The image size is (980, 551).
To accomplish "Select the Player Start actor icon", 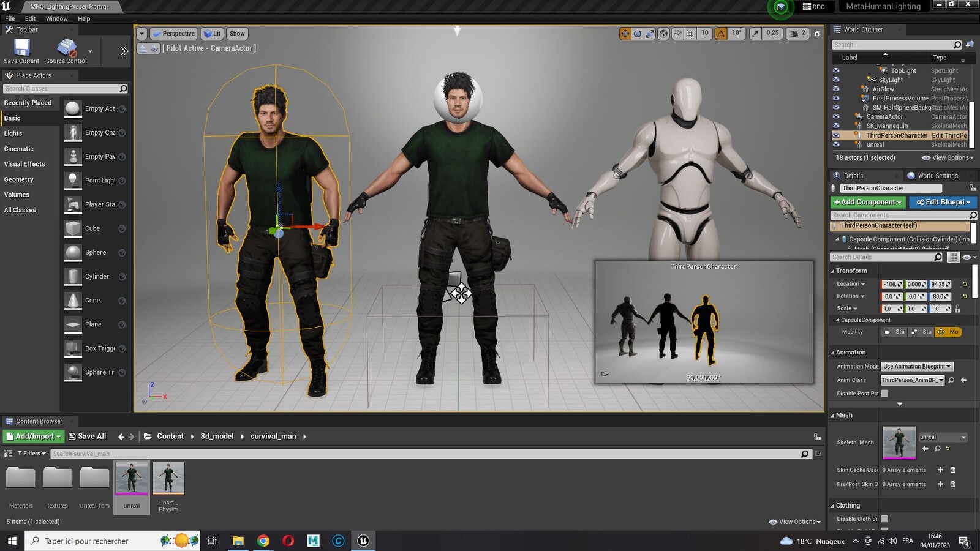I will 73,204.
